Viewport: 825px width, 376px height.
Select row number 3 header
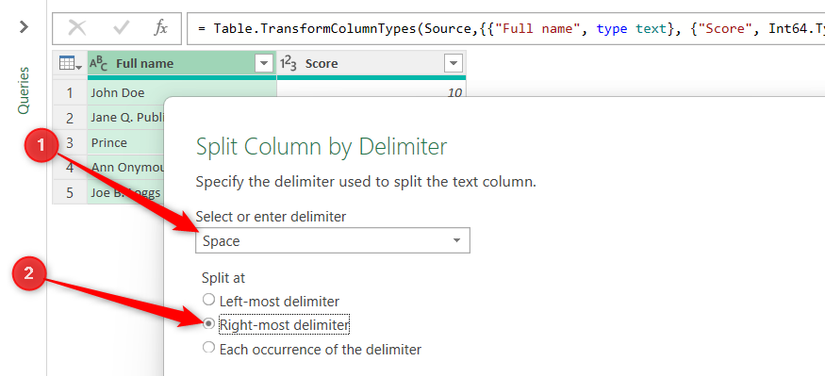[69, 143]
